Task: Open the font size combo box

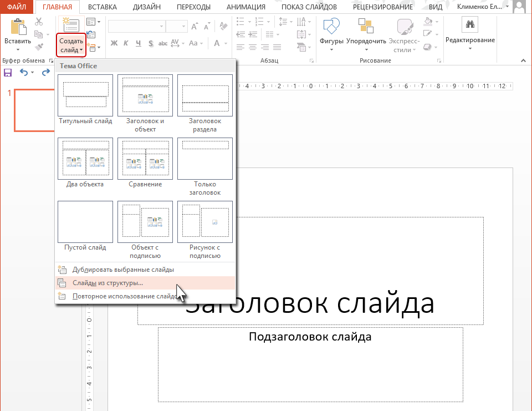Action: pyautogui.click(x=176, y=27)
